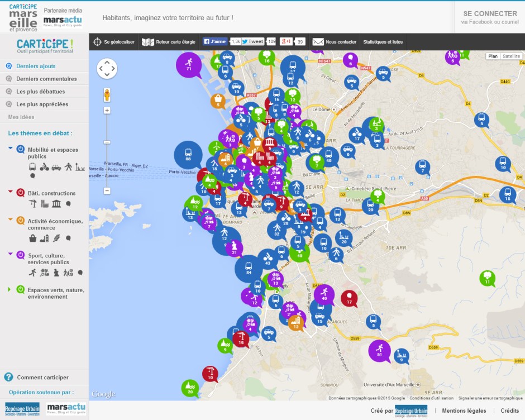Collapse the Sport, culture section arrow
Image resolution: width=525 pixels, height=420 pixels.
10,254
